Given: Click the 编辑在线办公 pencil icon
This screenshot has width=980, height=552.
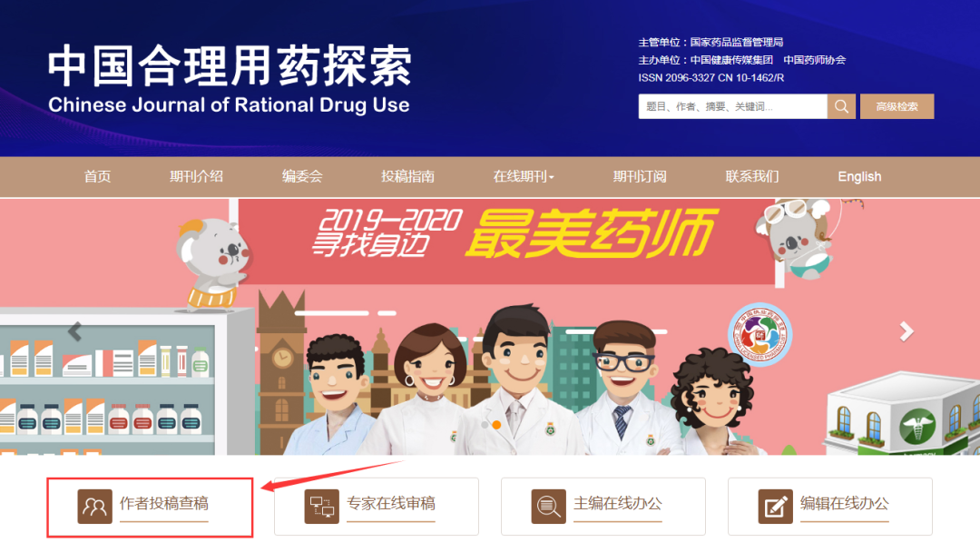Looking at the screenshot, I should 776,507.
